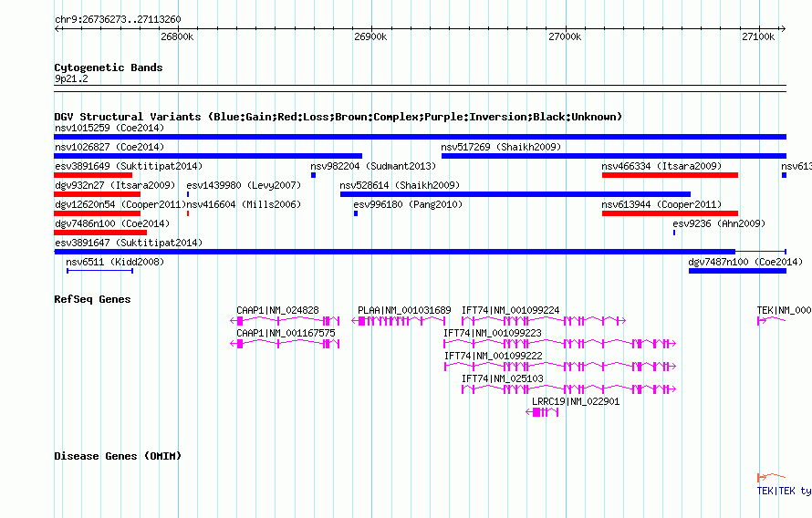
Task: Click the IFT74|NM_025103 transcript glyph
Action: [568, 389]
